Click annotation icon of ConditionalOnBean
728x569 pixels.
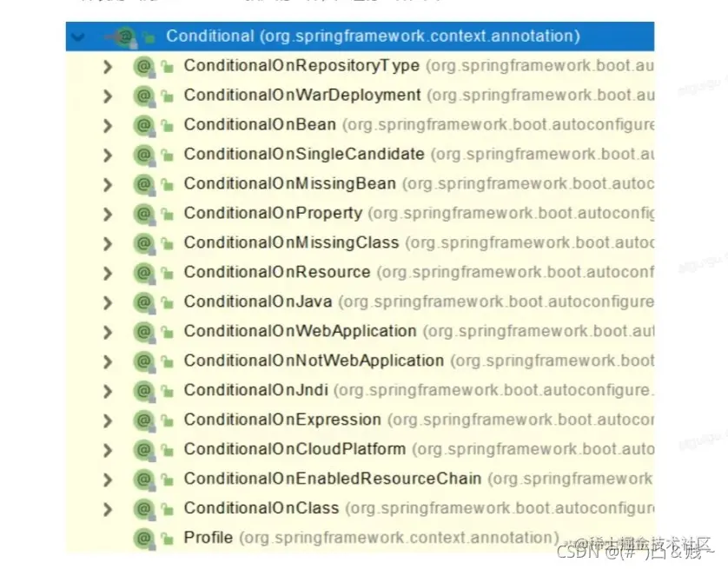pyautogui.click(x=144, y=125)
